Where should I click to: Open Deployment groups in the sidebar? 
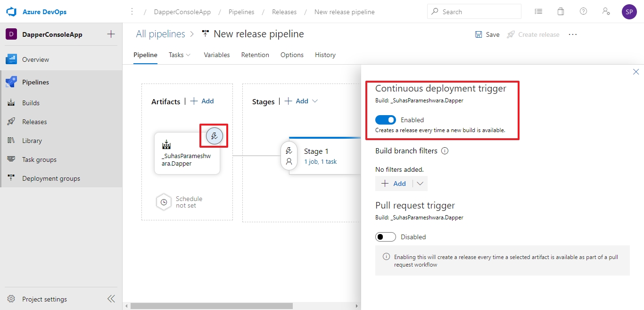coord(61,178)
